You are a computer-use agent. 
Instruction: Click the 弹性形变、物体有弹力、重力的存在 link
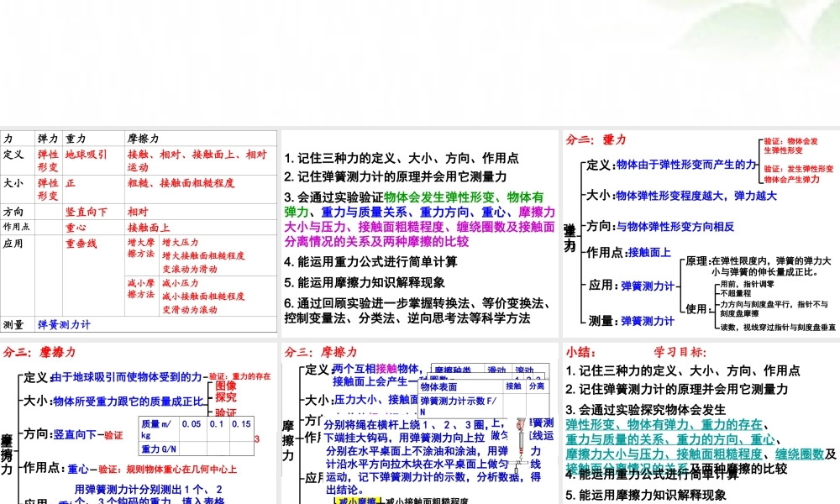click(x=664, y=425)
